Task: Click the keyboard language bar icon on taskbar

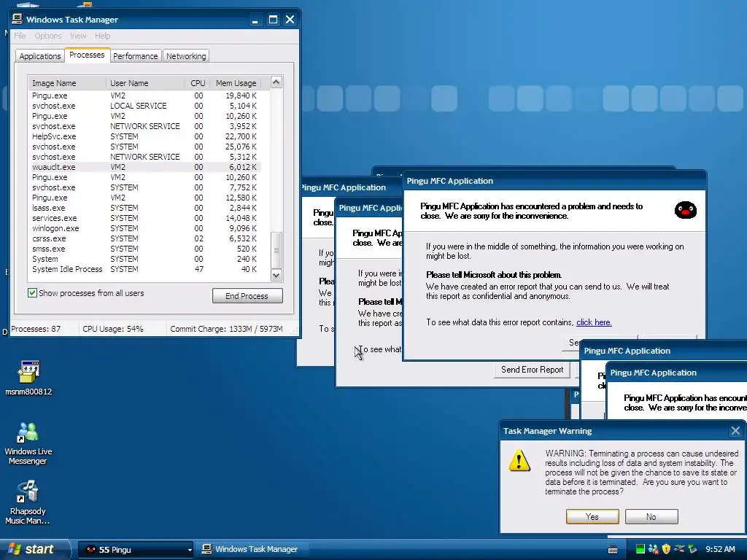Action: pyautogui.click(x=613, y=550)
